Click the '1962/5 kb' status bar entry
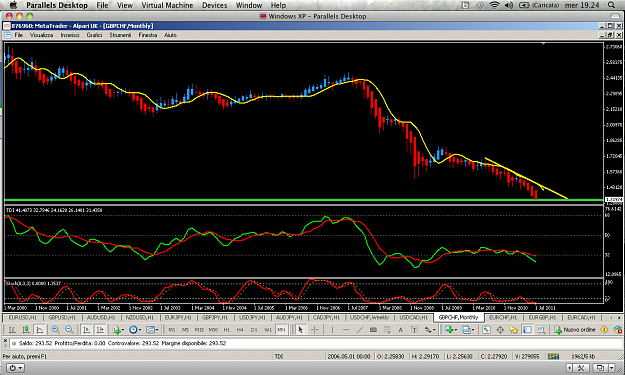 point(583,356)
